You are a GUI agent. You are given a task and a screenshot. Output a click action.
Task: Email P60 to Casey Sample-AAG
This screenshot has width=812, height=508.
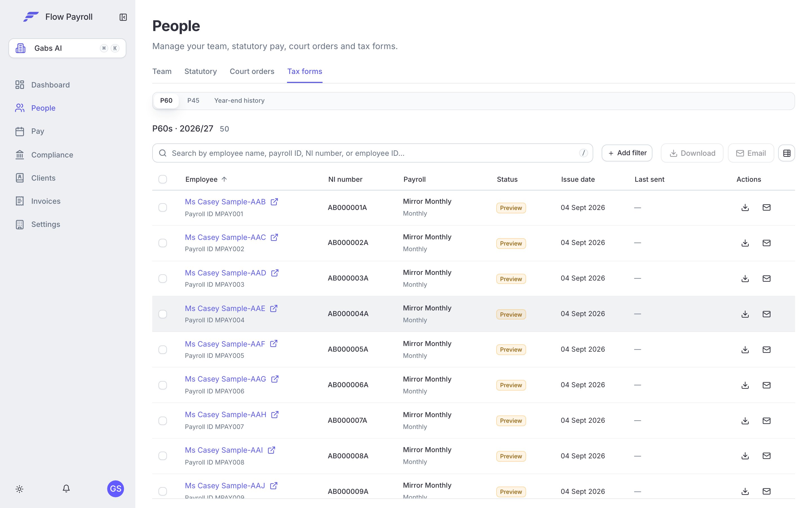pyautogui.click(x=766, y=385)
